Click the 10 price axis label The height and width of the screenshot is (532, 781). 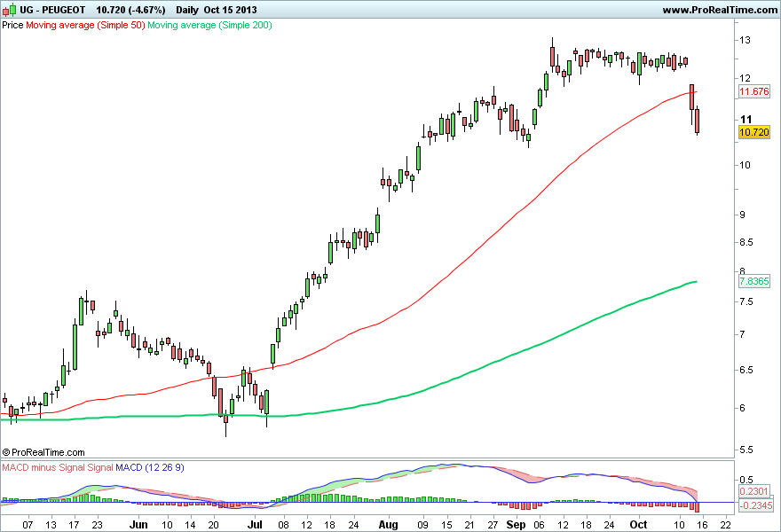(x=745, y=165)
